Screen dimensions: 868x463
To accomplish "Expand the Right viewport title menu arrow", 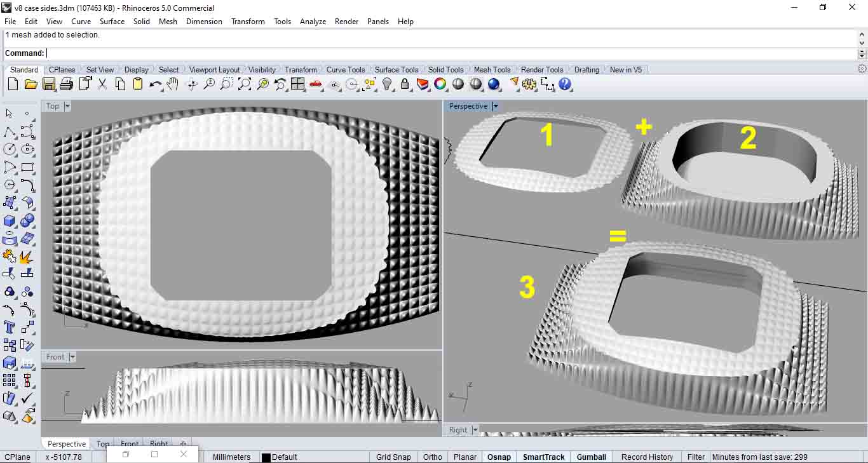I will (475, 430).
